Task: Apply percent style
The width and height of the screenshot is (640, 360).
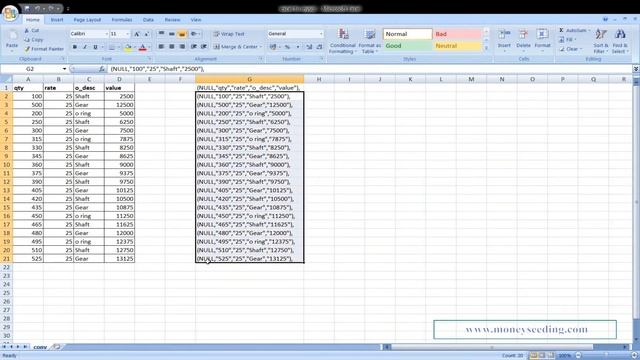Action: [x=287, y=47]
